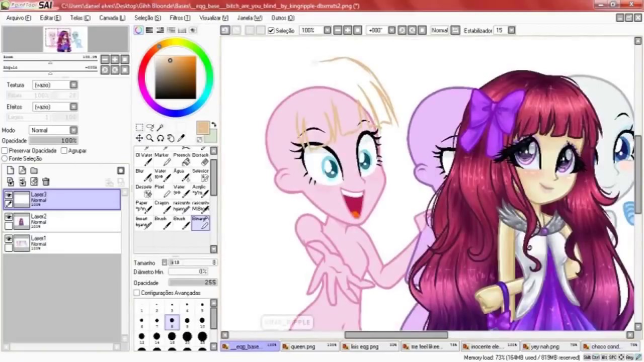Open the rotation angle dropdown in toolbar

pyautogui.click(x=392, y=30)
